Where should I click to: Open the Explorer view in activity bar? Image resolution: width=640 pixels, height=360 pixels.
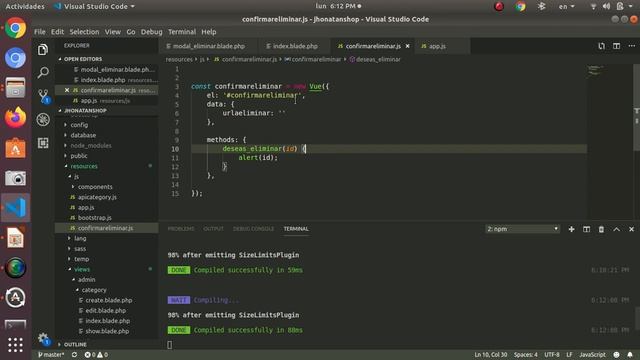click(43, 50)
